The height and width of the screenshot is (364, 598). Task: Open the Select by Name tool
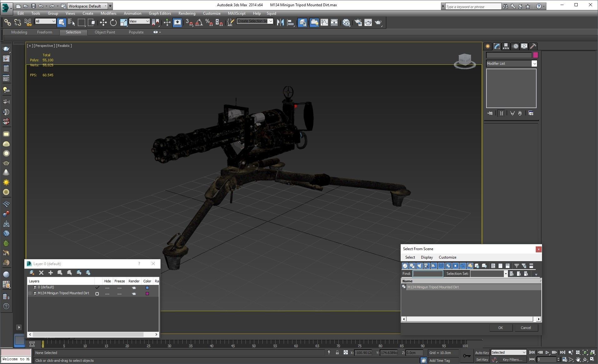[71, 22]
